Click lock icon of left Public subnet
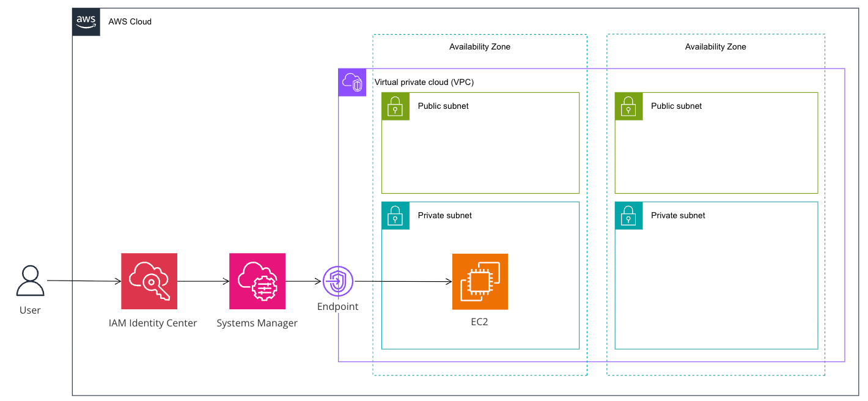This screenshot has width=868, height=401. (x=395, y=106)
